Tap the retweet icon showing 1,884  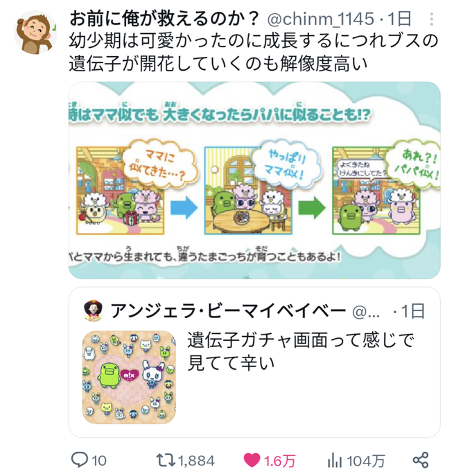tap(166, 460)
